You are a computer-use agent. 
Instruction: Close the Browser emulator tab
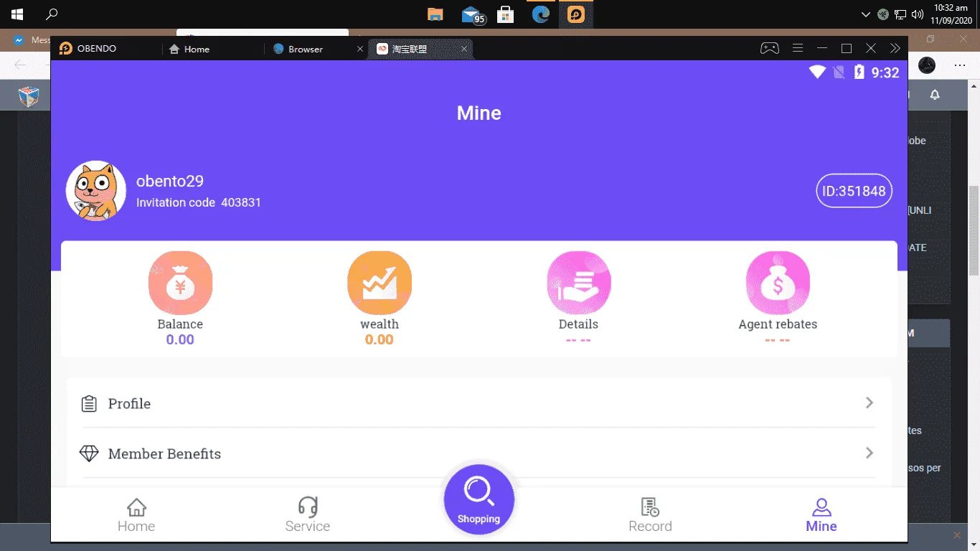pos(360,49)
